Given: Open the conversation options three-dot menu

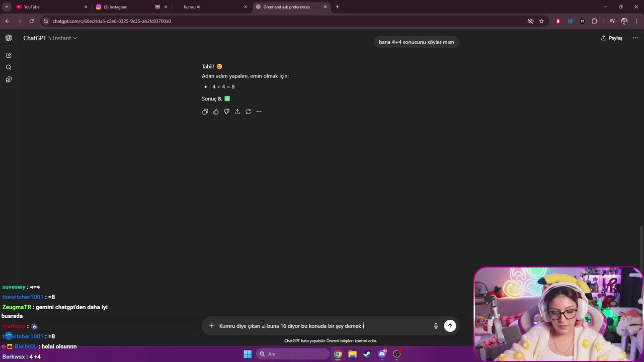Looking at the screenshot, I should tap(635, 38).
